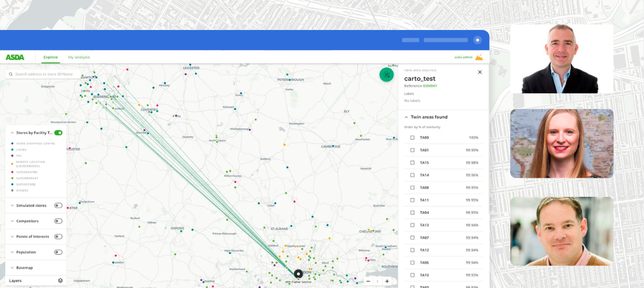644x288 pixels.
Task: Zoom in the map with plus button
Action: coord(387,281)
